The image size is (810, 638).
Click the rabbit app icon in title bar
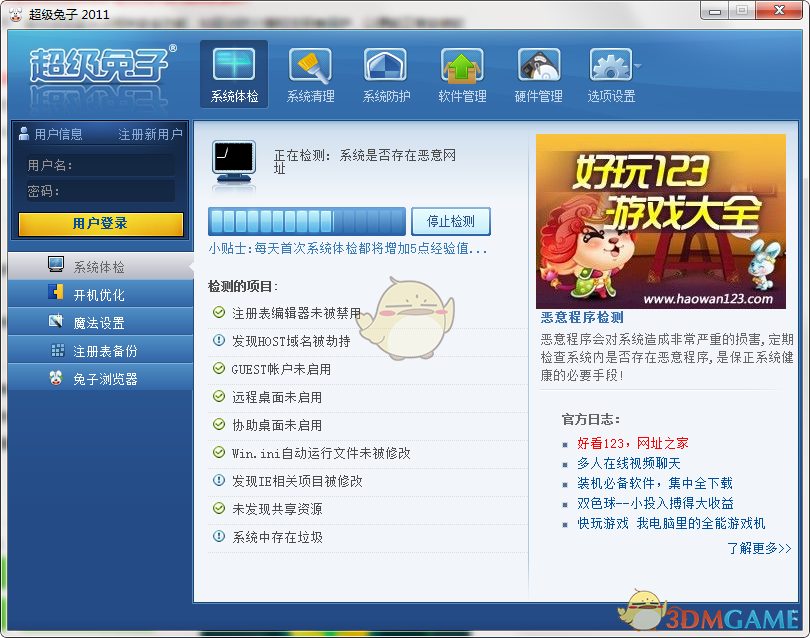pos(16,14)
